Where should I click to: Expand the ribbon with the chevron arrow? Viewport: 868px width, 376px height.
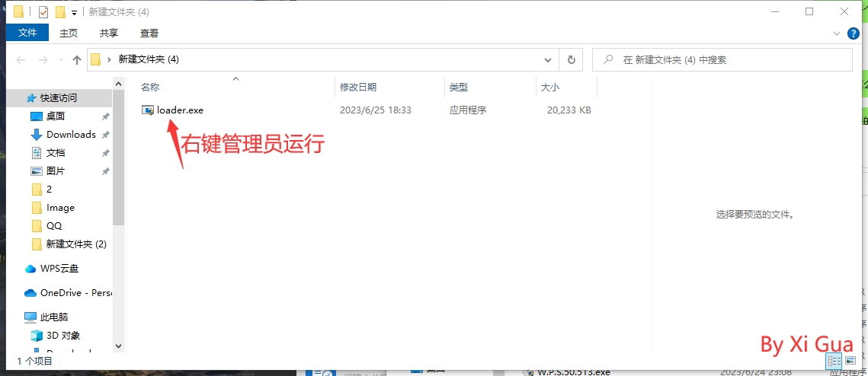tap(837, 33)
